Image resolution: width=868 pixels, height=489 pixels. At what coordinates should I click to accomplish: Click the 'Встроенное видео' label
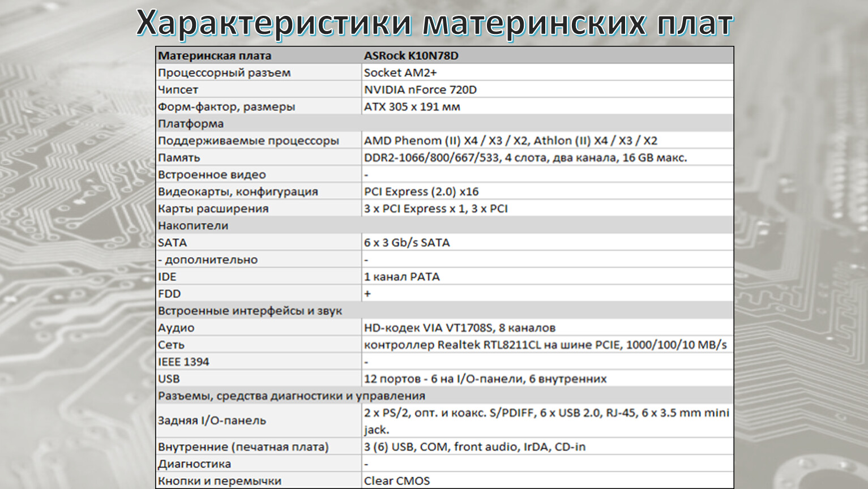(x=212, y=174)
